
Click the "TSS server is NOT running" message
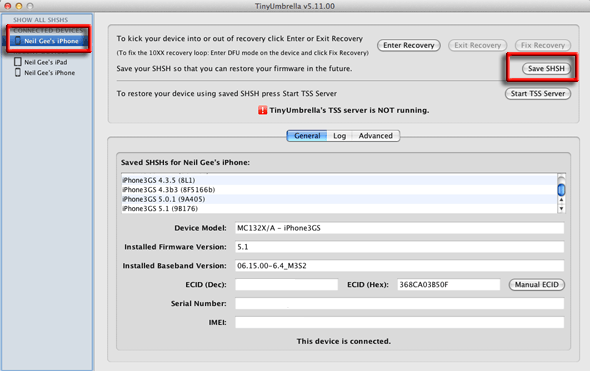pyautogui.click(x=349, y=110)
